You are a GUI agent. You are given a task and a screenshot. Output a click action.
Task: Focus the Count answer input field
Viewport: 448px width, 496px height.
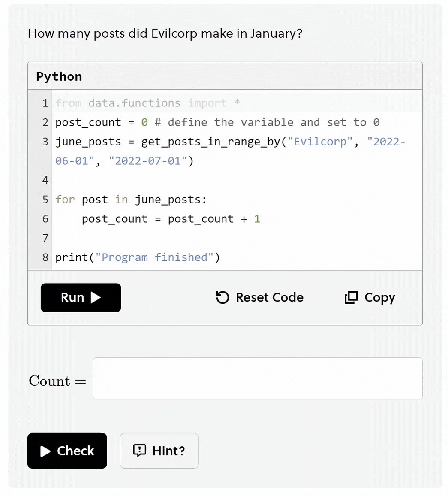click(x=258, y=378)
